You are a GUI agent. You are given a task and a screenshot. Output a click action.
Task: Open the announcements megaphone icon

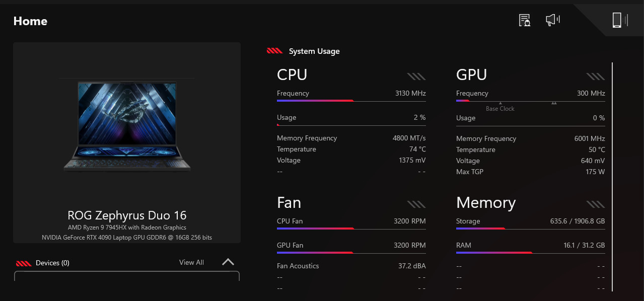(x=553, y=20)
